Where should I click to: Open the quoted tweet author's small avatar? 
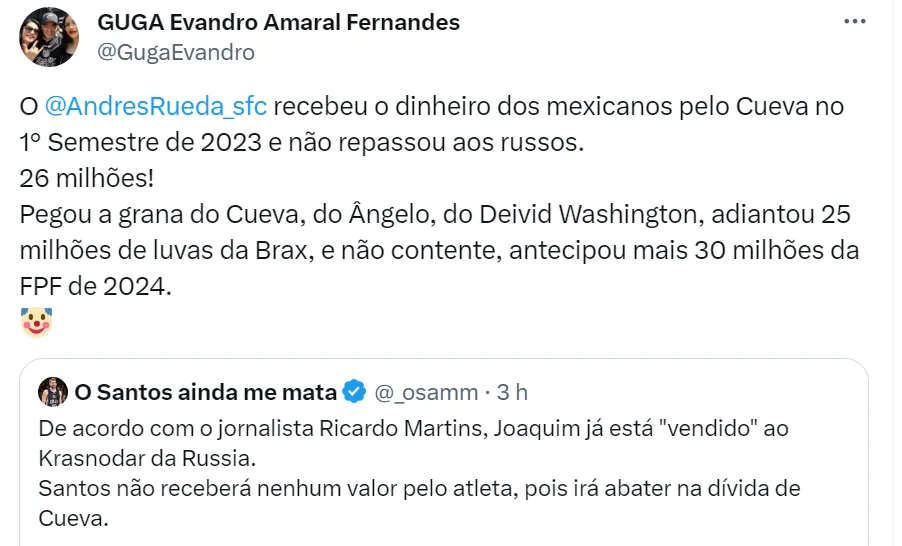pos(53,391)
